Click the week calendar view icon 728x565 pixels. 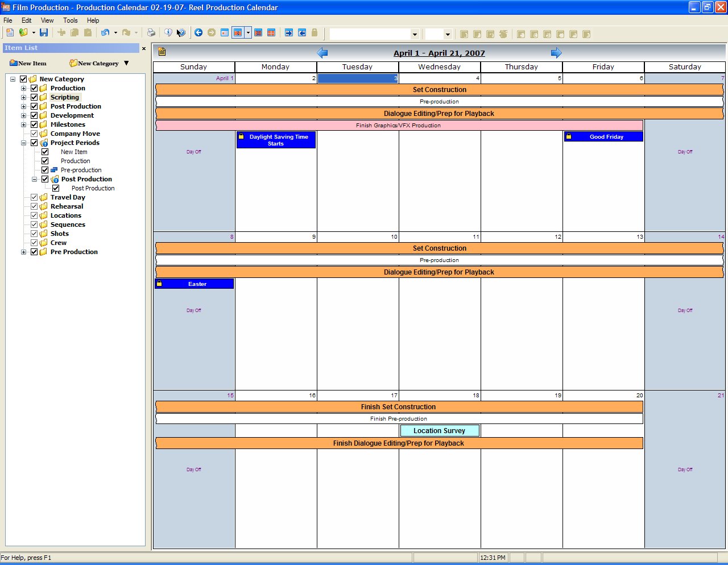238,33
